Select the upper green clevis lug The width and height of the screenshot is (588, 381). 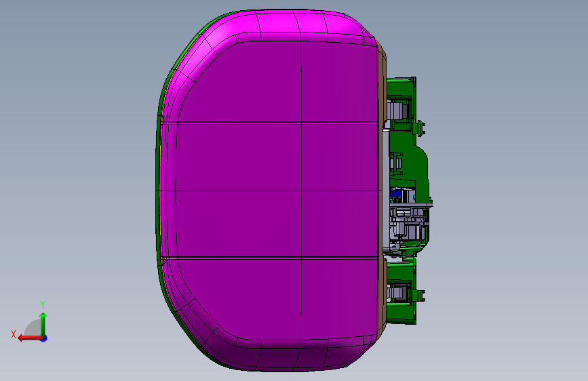[420, 127]
